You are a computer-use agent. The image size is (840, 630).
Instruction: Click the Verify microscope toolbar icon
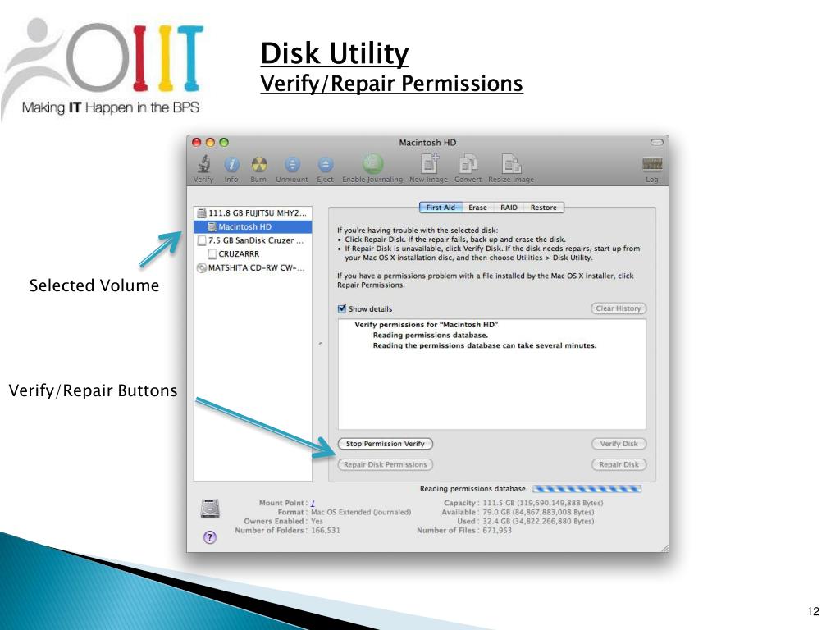[x=203, y=164]
